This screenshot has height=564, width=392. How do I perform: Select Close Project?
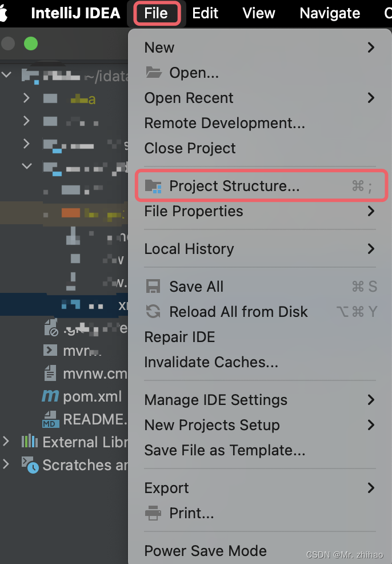(x=190, y=148)
